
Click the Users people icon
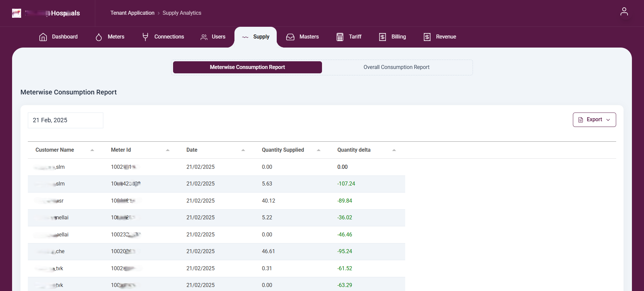coord(204,37)
